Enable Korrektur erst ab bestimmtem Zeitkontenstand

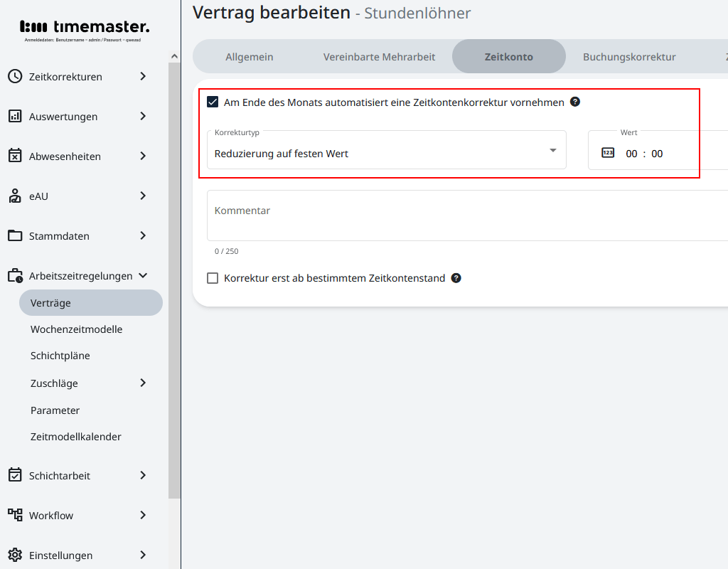point(213,278)
